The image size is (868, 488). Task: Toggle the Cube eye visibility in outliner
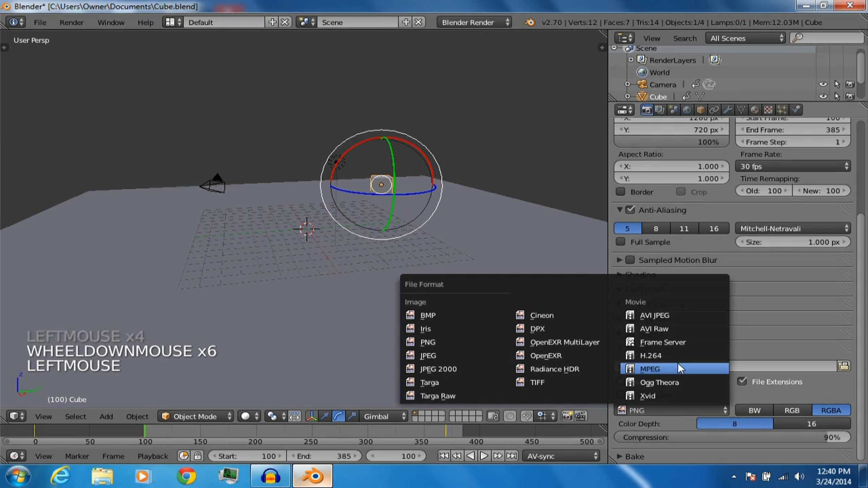[823, 97]
